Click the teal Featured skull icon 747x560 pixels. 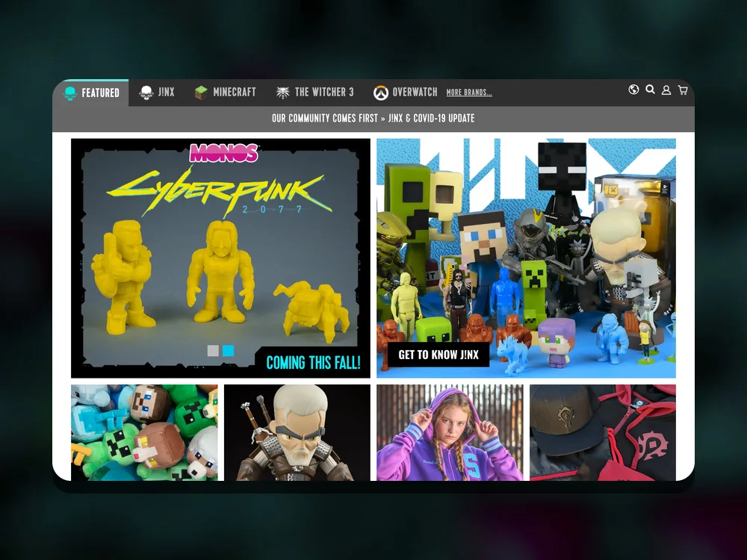70,93
